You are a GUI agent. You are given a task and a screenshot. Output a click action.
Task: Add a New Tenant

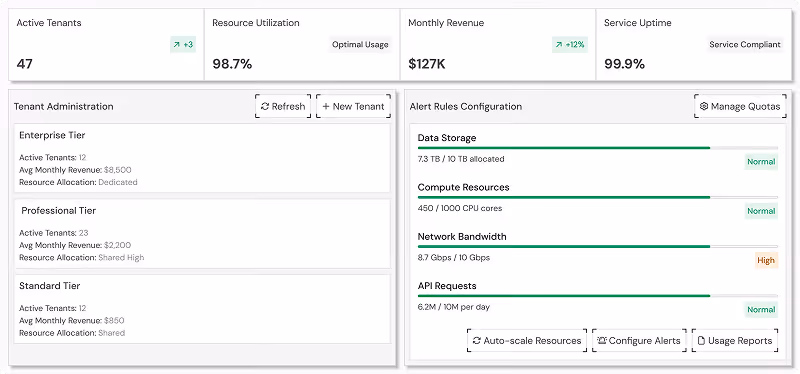354,106
